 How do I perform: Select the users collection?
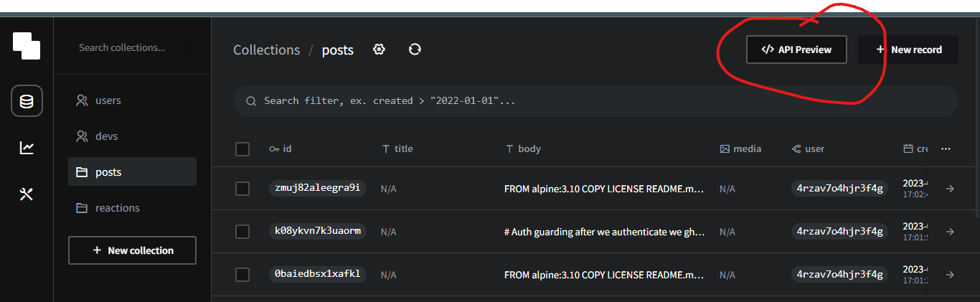[132, 100]
